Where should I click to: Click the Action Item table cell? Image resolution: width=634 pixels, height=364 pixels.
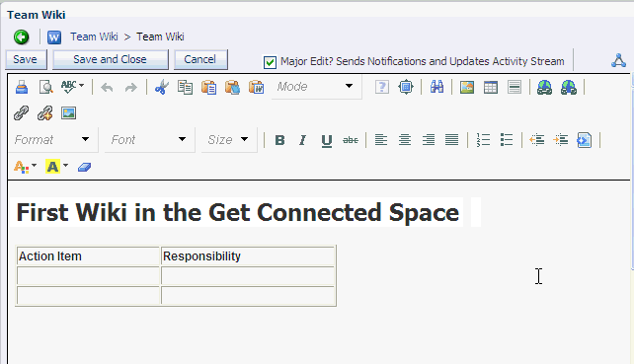(88, 256)
